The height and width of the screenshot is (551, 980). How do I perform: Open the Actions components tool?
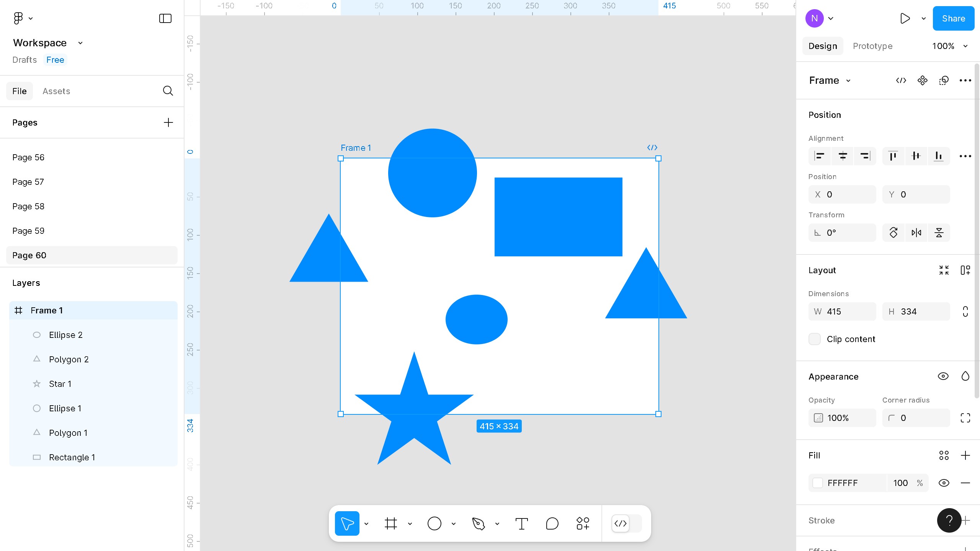pyautogui.click(x=583, y=523)
